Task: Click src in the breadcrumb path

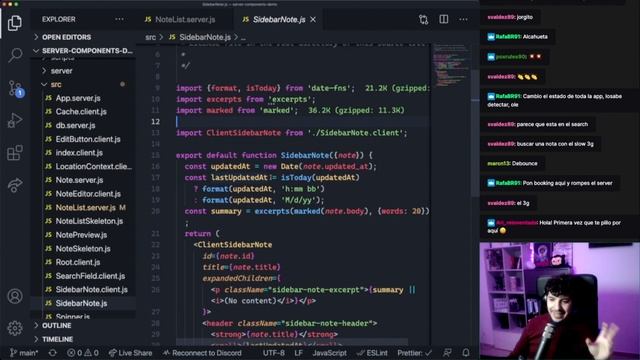Action: [151, 37]
